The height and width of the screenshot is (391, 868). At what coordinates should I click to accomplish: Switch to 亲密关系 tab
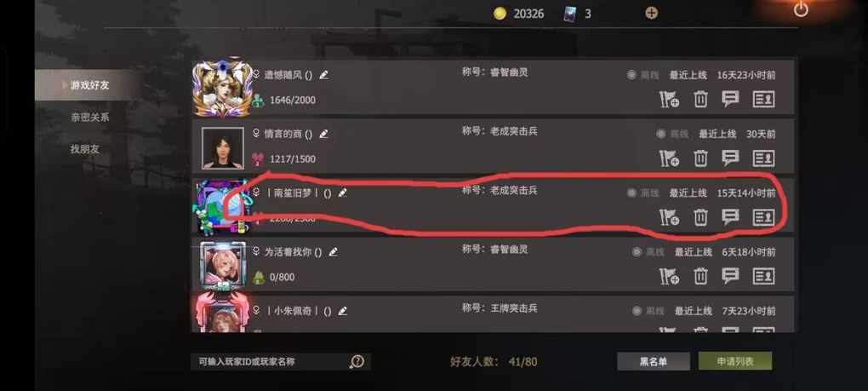tap(89, 118)
